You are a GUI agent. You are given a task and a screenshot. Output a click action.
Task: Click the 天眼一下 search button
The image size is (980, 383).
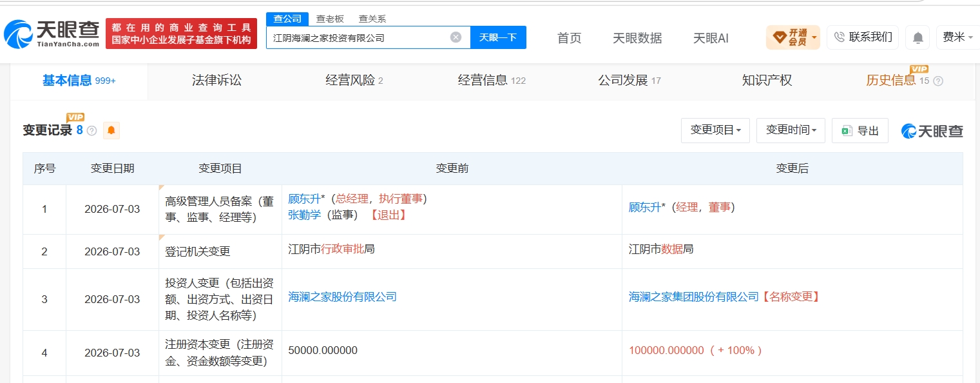pos(498,37)
